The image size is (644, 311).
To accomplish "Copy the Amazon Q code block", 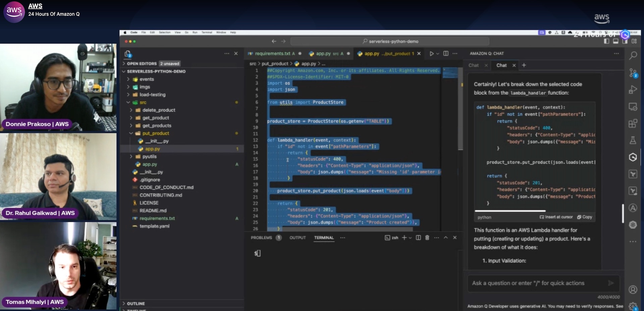I will click(585, 217).
